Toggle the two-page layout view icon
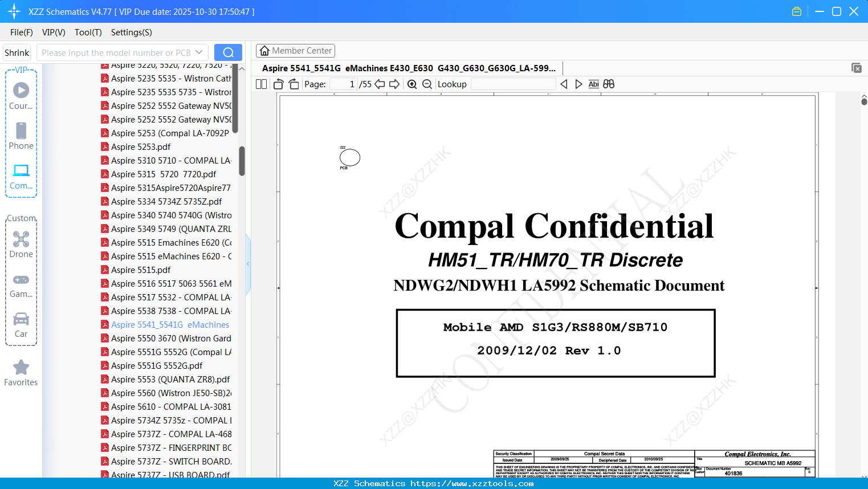 pos(262,84)
